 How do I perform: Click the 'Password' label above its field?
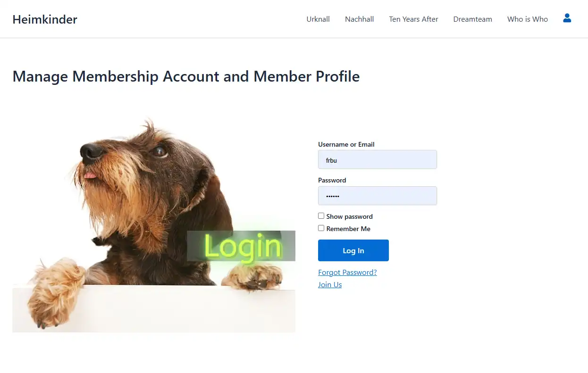point(332,180)
